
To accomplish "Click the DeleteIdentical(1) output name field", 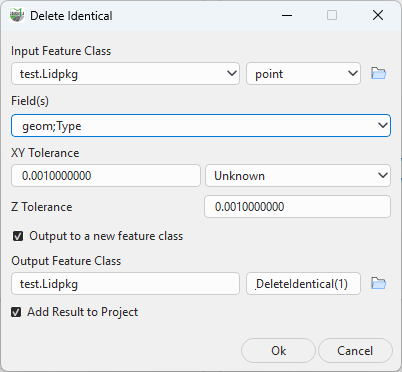I will point(303,284).
